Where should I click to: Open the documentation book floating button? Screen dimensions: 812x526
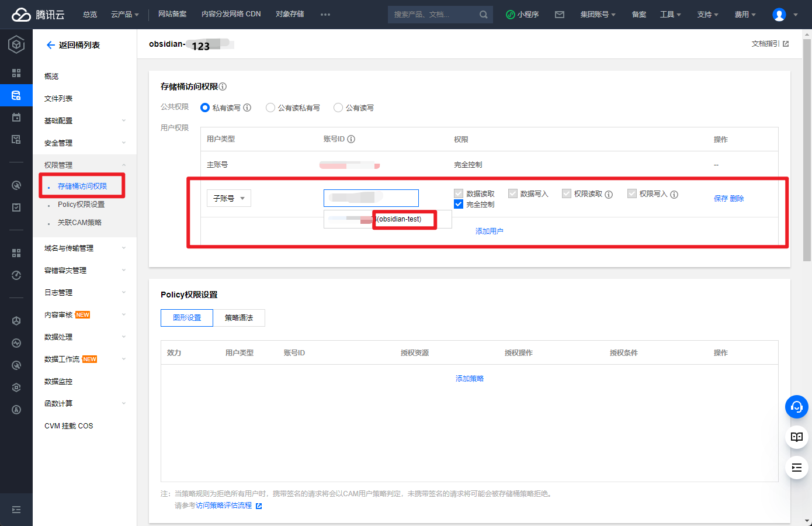pos(797,437)
